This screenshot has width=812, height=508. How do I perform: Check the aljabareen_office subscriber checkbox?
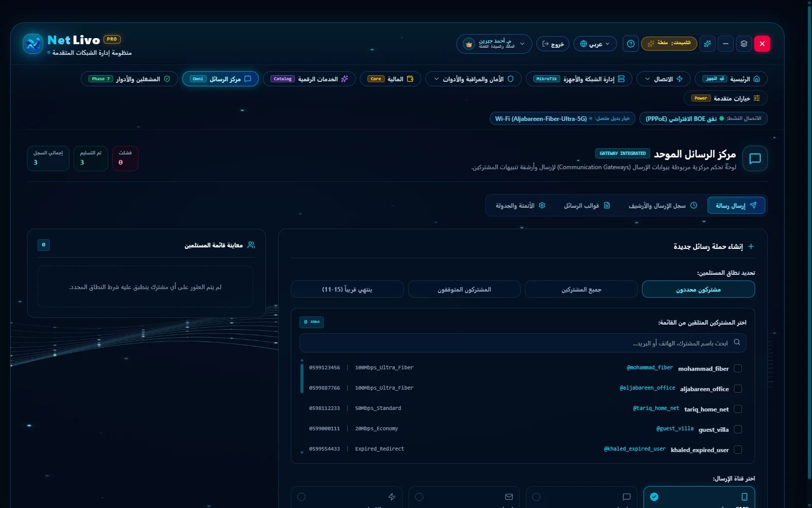(738, 389)
